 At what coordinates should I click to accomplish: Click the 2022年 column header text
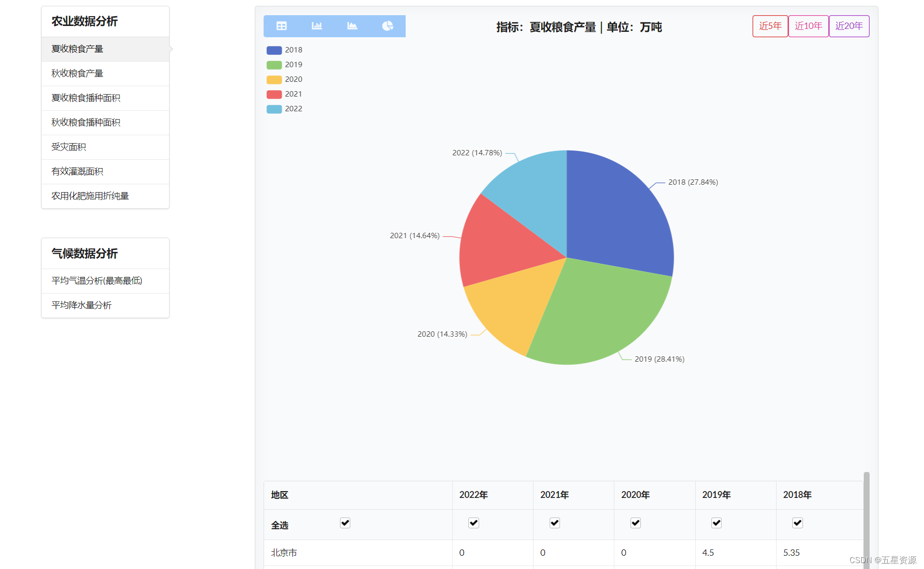tap(473, 495)
